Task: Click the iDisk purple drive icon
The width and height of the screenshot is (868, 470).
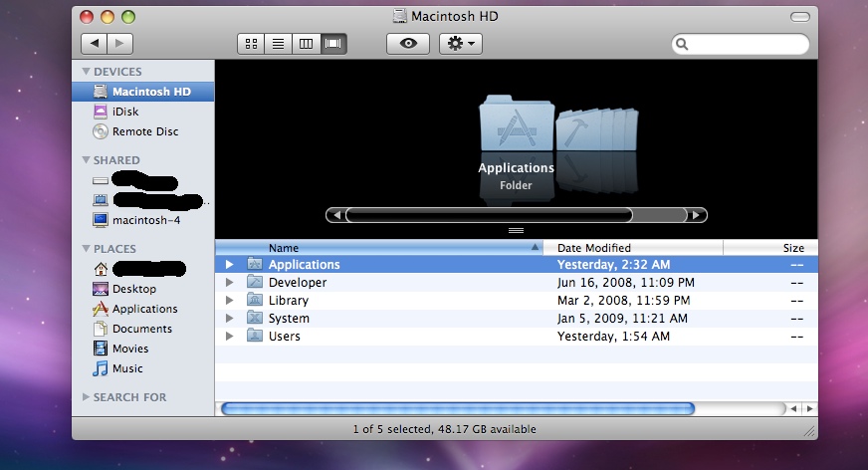Action: coord(101,112)
